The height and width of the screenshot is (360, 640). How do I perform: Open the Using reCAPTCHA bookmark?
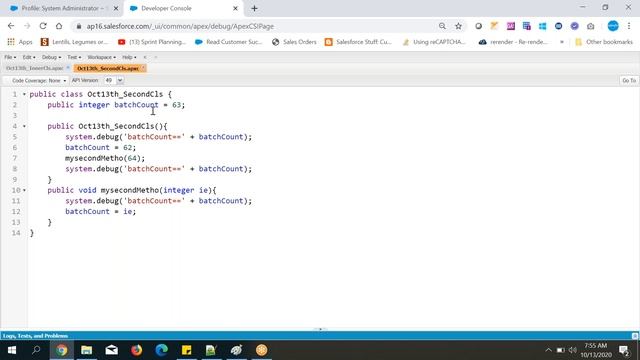pos(434,42)
